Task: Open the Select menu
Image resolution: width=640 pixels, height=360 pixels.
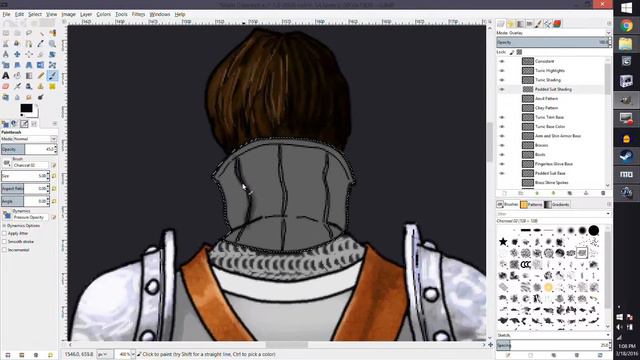Action: (35, 14)
